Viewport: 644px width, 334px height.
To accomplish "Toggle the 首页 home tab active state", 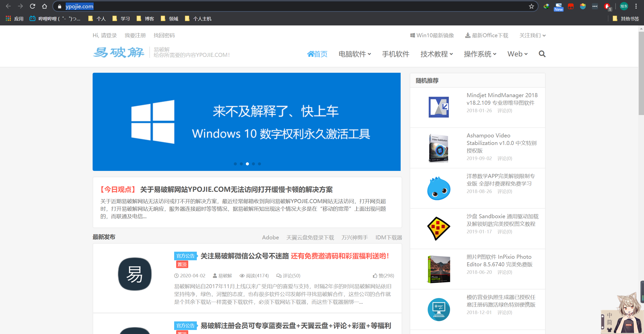I will pyautogui.click(x=317, y=54).
